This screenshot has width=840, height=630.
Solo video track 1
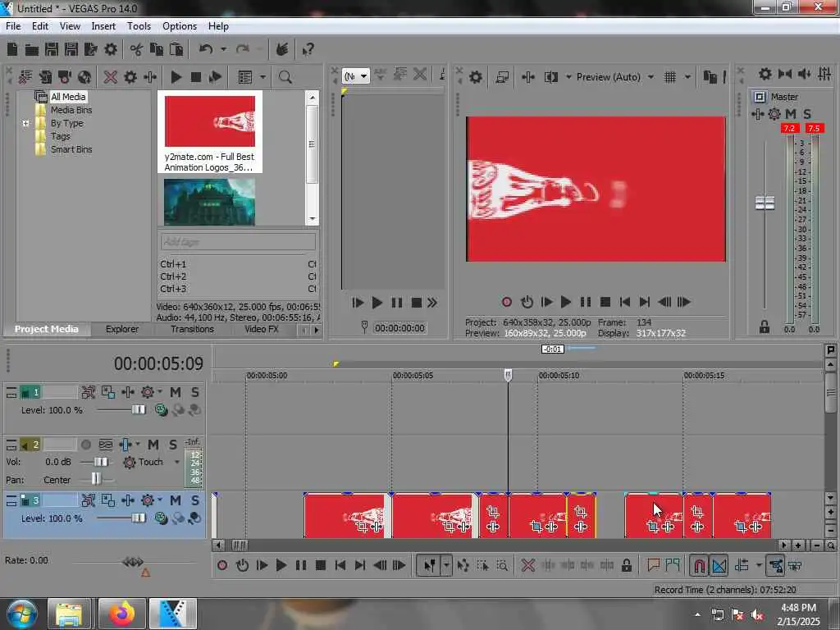click(195, 392)
